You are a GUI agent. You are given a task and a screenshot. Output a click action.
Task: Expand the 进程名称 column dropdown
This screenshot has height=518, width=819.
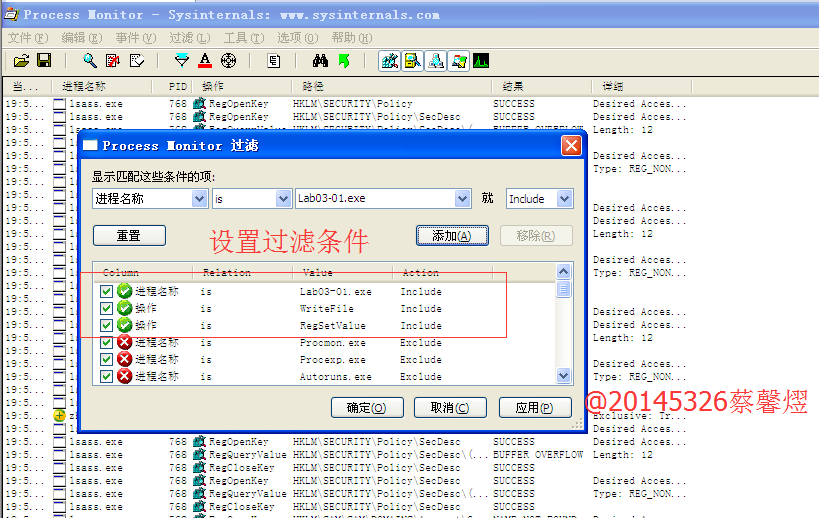(x=199, y=199)
